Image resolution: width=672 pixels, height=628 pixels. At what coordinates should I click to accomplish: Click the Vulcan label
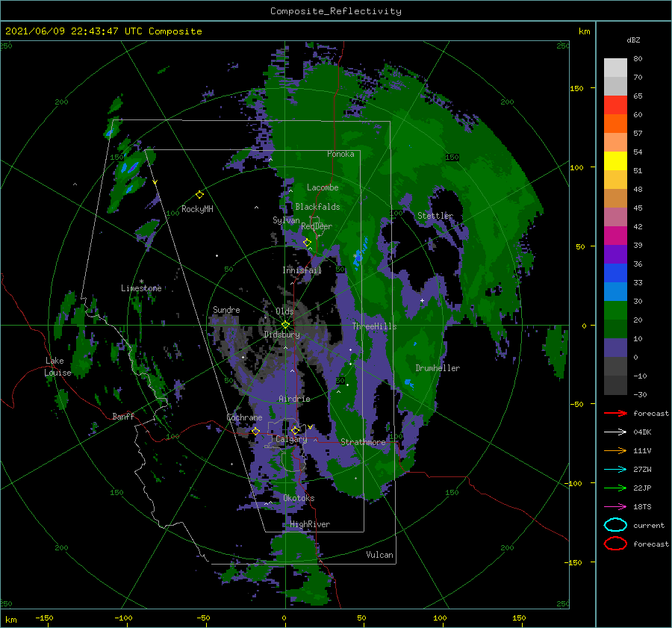(x=379, y=555)
